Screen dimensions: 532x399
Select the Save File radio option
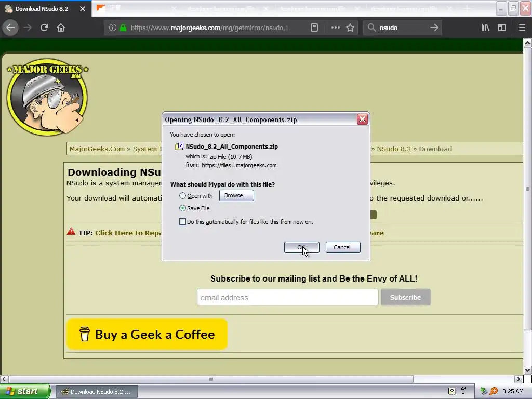point(182,208)
